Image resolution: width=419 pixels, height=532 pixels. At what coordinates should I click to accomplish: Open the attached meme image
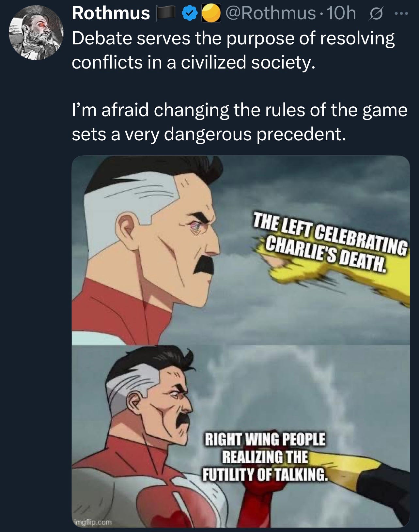(x=241, y=341)
